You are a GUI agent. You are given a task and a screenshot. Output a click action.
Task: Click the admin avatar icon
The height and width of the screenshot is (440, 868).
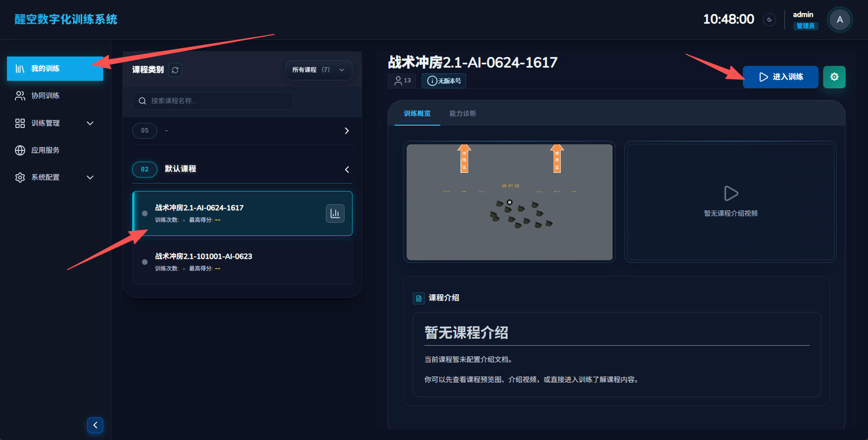pos(840,20)
